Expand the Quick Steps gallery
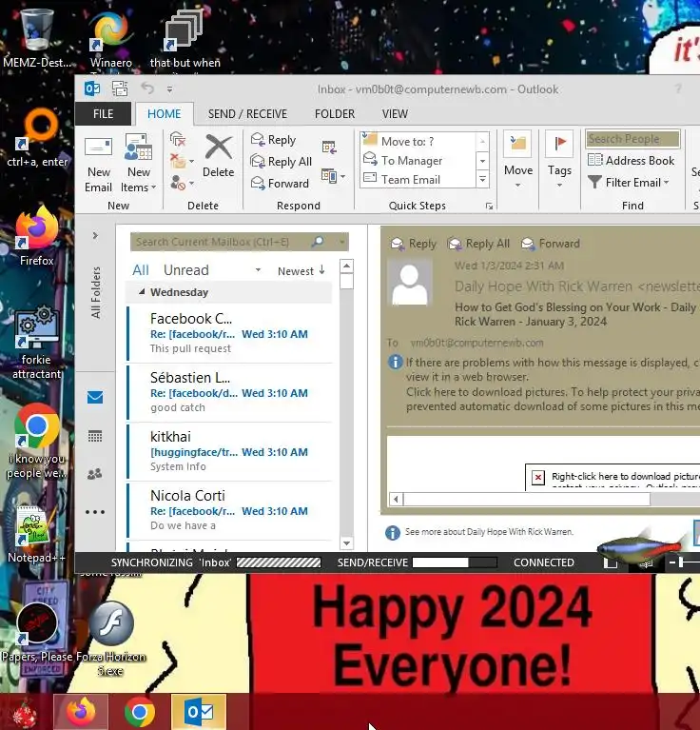 (x=483, y=179)
